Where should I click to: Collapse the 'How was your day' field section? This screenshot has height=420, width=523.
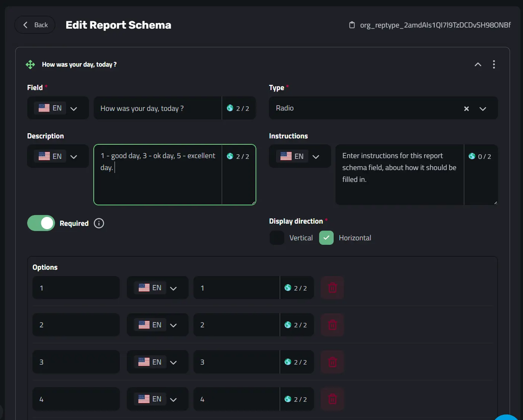[478, 64]
